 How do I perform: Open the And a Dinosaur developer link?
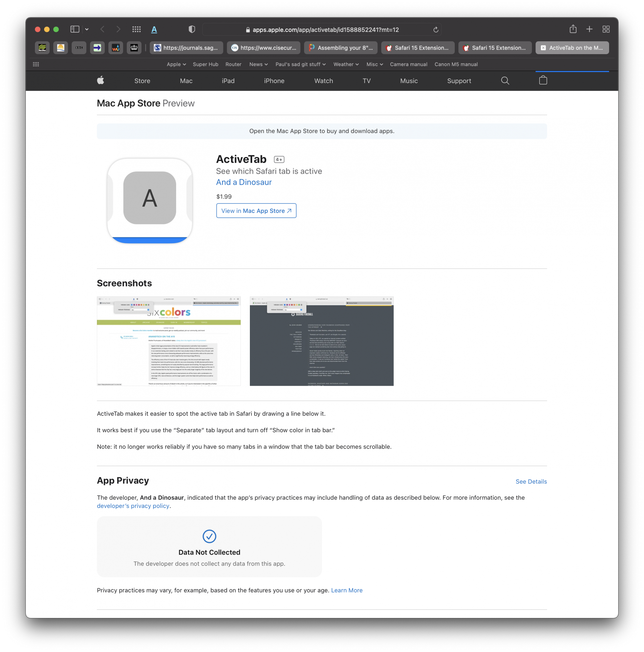pyautogui.click(x=243, y=182)
